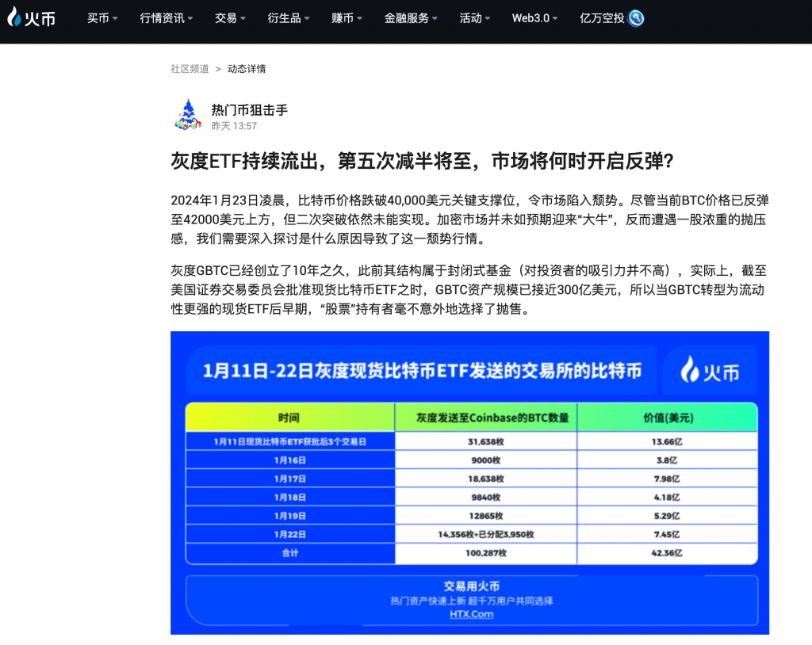Screen dimensions: 812x645
Task: Open the 金融服务 menu label
Action: 407,18
